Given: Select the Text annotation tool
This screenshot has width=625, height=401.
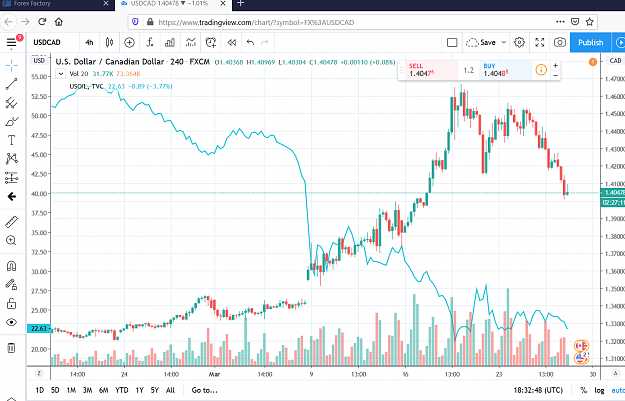Looking at the screenshot, I should tap(12, 140).
